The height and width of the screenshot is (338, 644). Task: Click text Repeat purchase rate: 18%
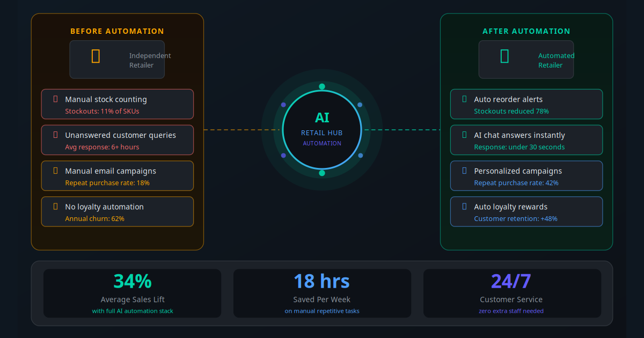pos(107,183)
